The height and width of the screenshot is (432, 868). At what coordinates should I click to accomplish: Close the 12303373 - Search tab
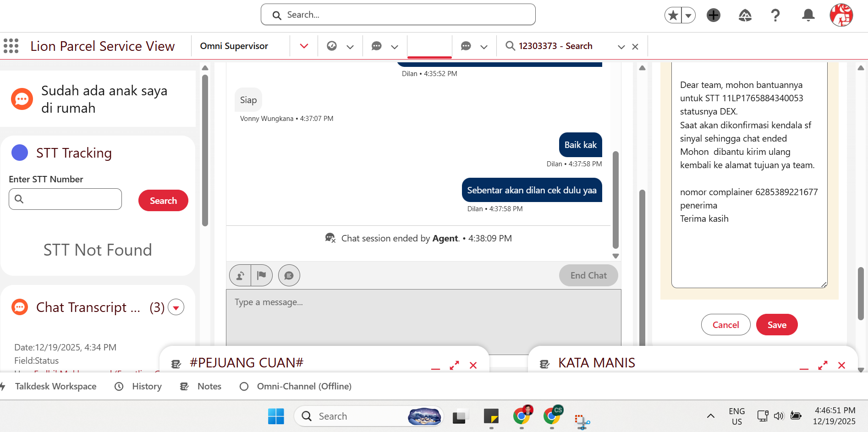click(635, 47)
